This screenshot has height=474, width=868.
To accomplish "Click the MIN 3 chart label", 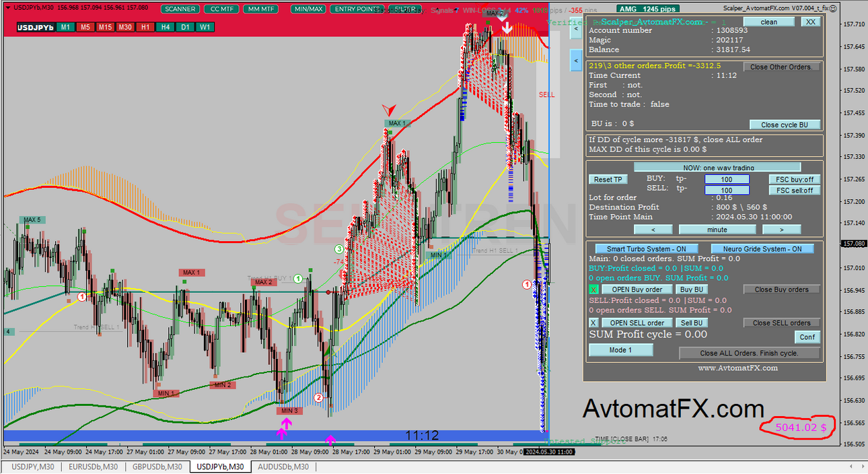I will click(x=289, y=410).
